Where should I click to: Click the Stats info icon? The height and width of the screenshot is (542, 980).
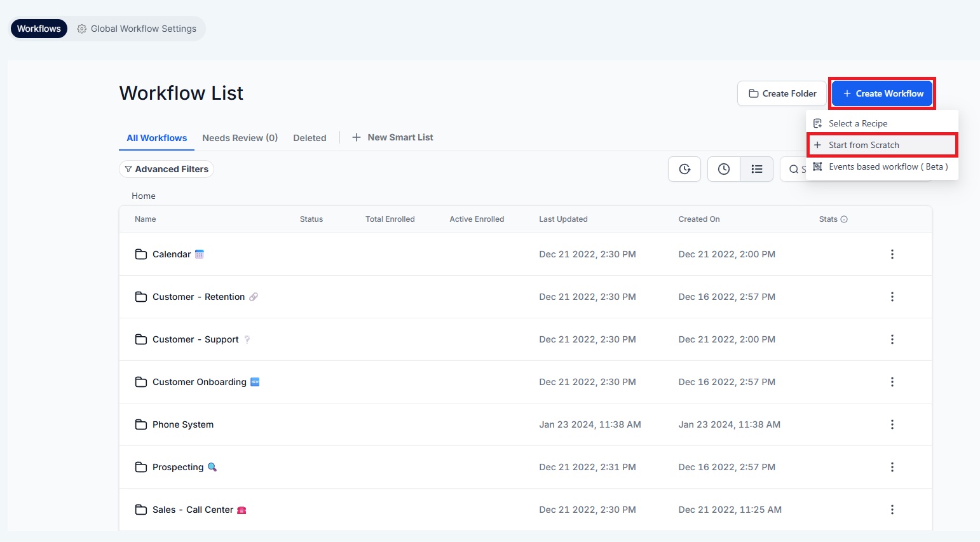844,219
